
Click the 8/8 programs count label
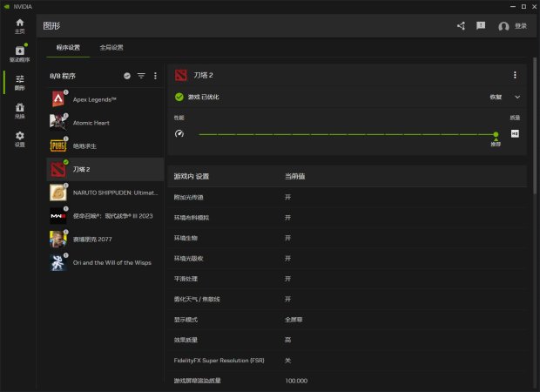[63, 76]
